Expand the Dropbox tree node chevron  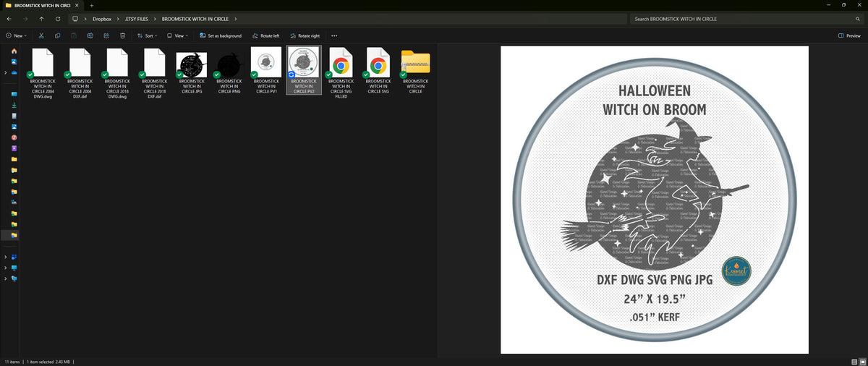[5, 257]
